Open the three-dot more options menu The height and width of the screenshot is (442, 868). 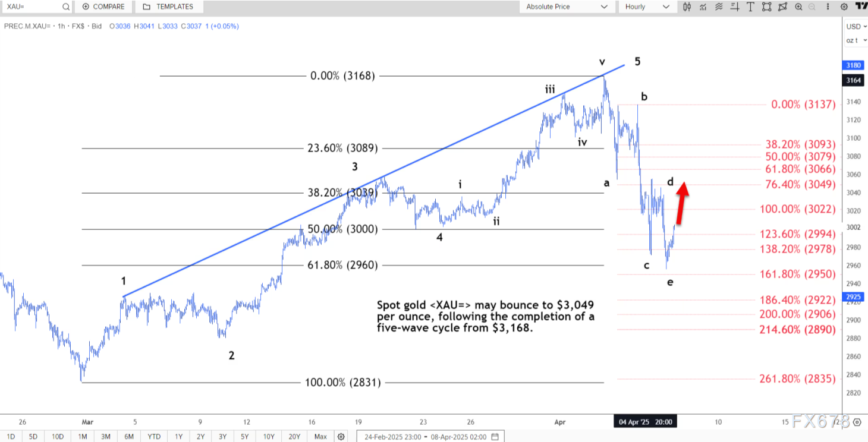pos(828,7)
